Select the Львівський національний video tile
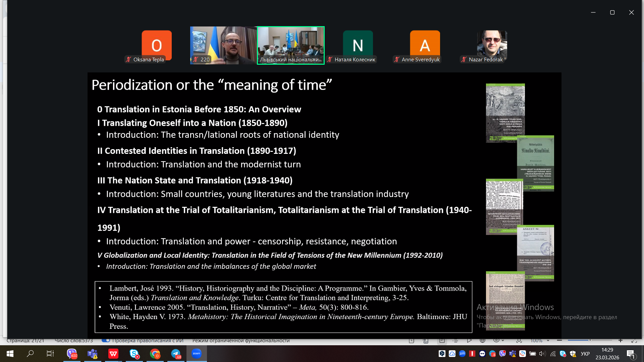Screen dimensions: 644x362 pyautogui.click(x=290, y=45)
